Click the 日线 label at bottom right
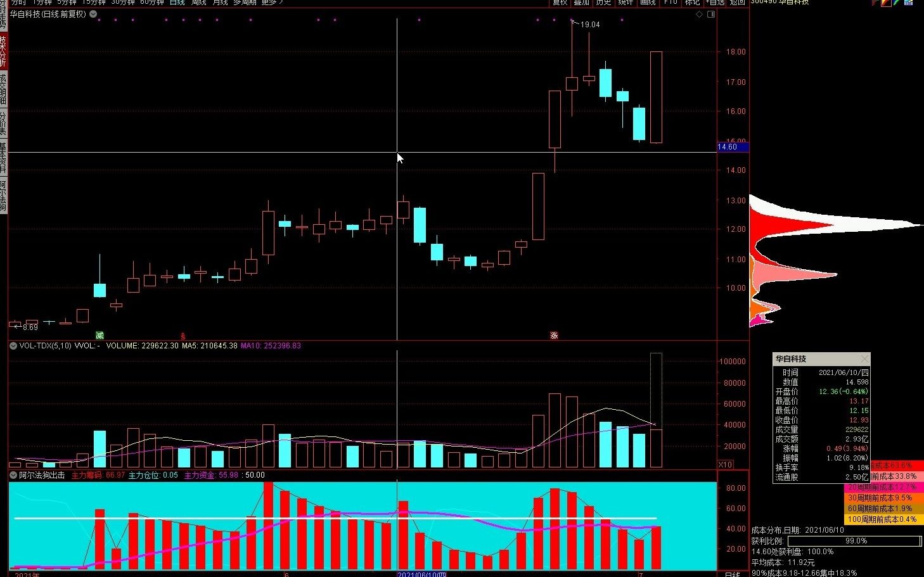The height and width of the screenshot is (577, 924). [x=733, y=574]
